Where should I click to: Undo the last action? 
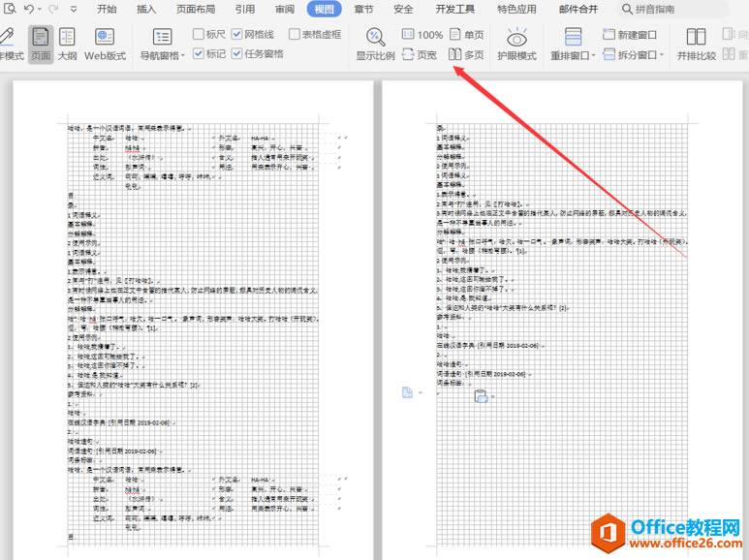click(x=28, y=9)
